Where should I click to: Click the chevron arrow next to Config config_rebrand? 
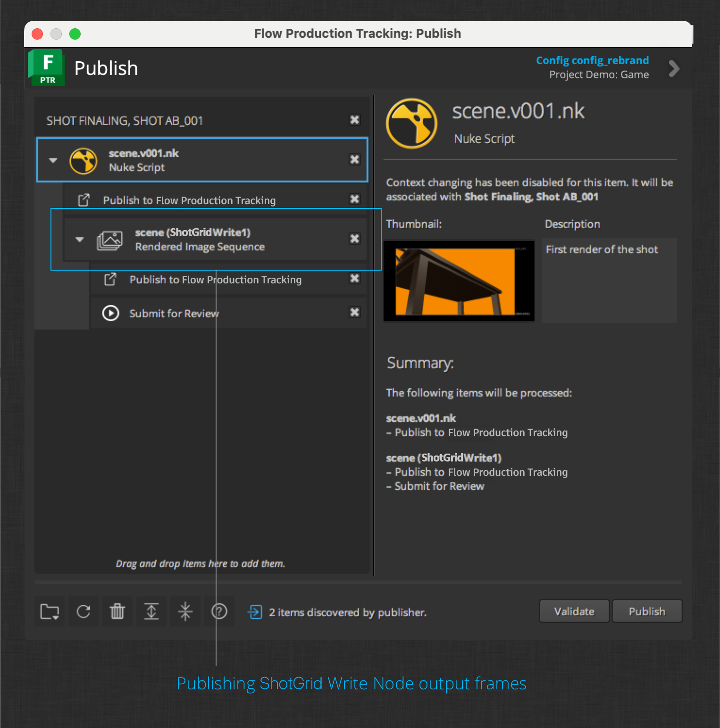click(674, 68)
